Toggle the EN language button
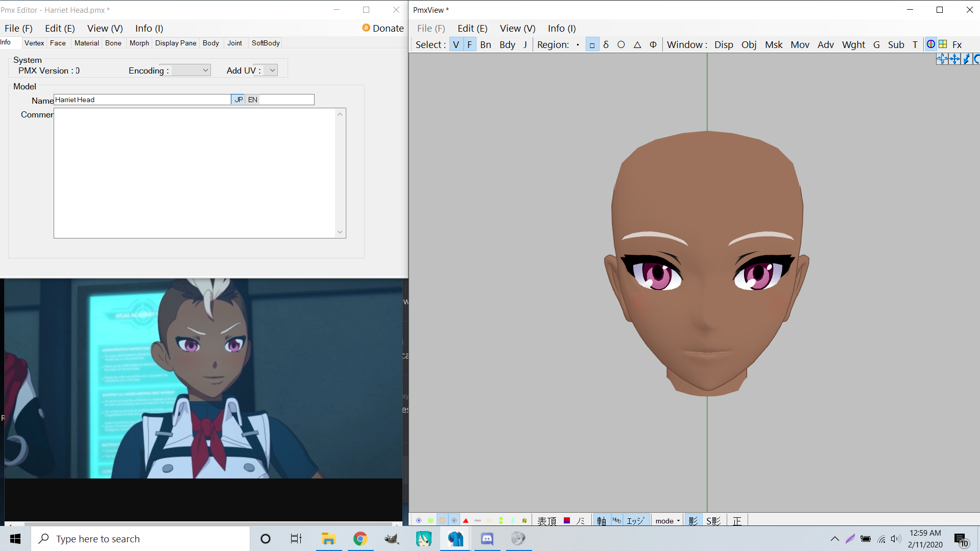This screenshot has height=551, width=980. click(x=252, y=100)
